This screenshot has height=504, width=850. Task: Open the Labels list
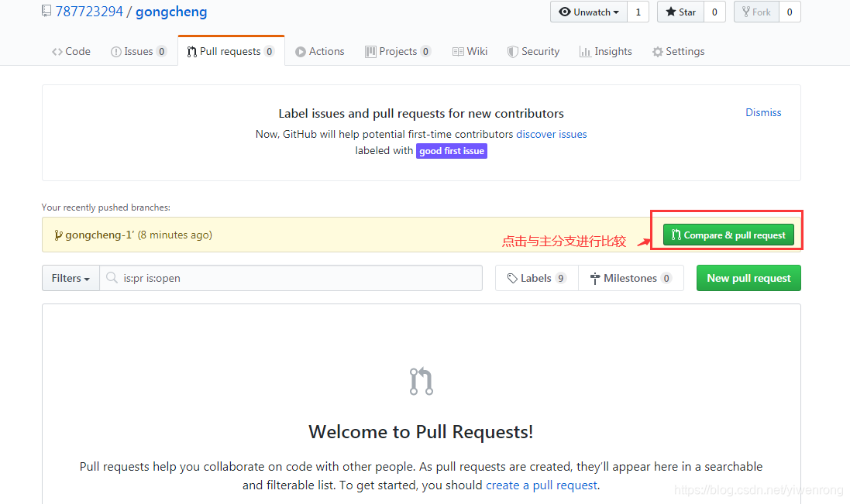[537, 278]
